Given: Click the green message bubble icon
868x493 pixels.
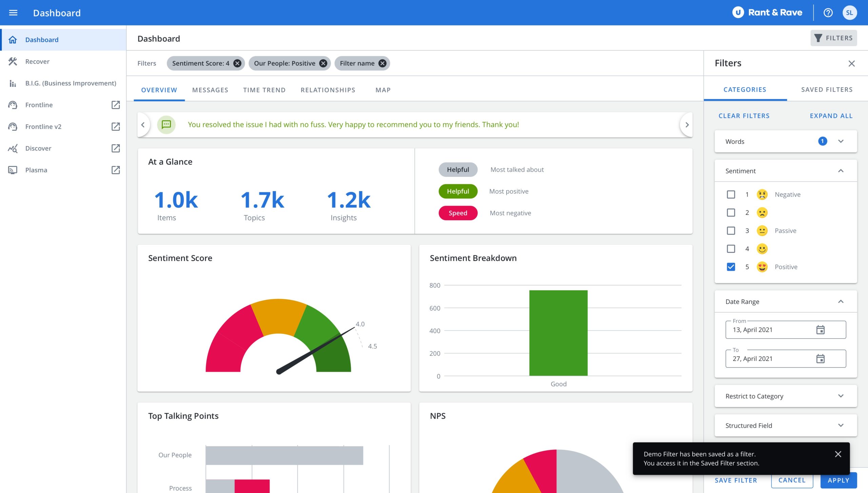Looking at the screenshot, I should click(x=166, y=125).
